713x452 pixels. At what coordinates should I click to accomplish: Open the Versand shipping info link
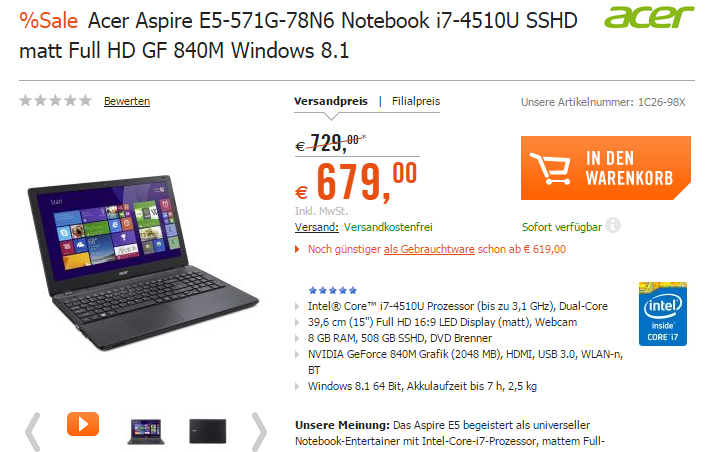click(316, 227)
